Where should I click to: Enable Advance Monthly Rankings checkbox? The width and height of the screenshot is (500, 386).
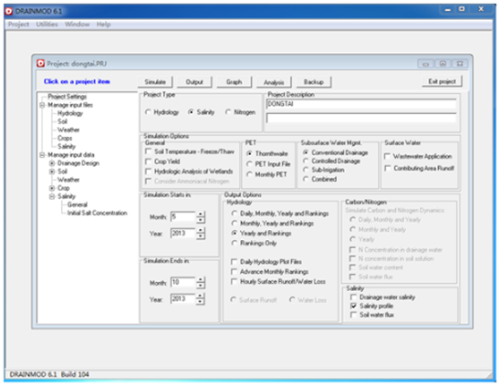tap(234, 272)
